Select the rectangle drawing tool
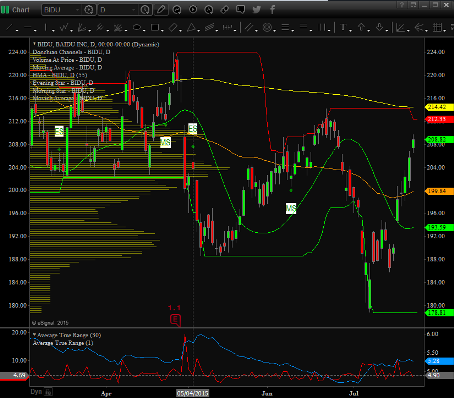Screen dimensions: 454x398 [x=154, y=28]
